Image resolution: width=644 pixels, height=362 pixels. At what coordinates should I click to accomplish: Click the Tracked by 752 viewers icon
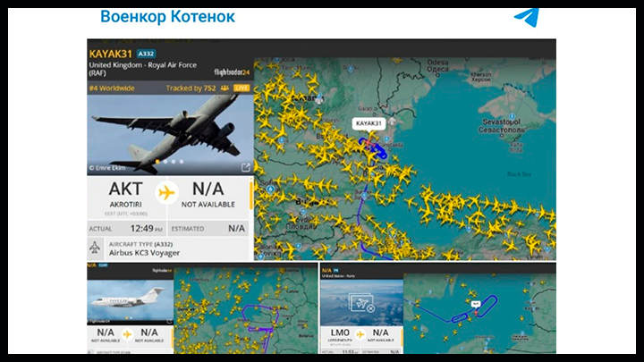pyautogui.click(x=225, y=88)
